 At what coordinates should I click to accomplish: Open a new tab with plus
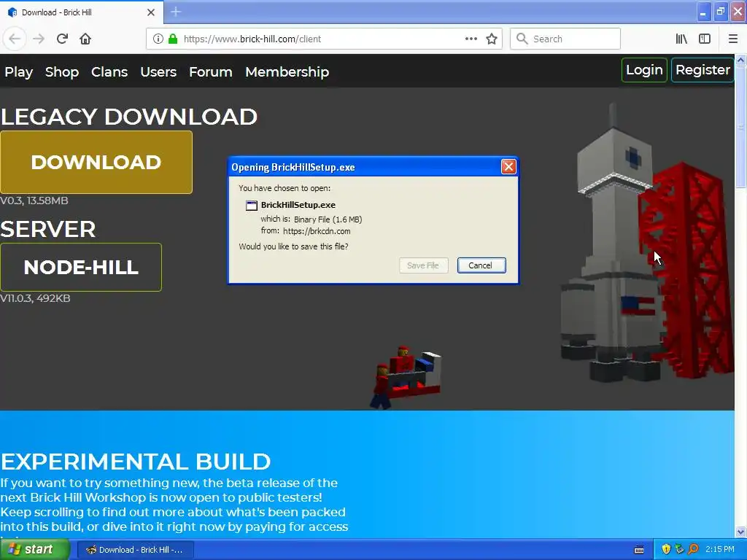pos(176,12)
